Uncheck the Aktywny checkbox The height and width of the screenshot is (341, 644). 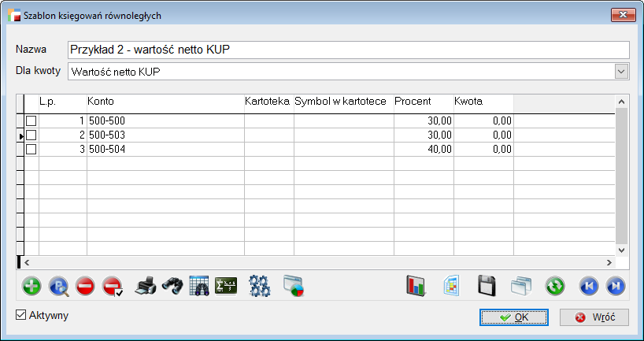pyautogui.click(x=21, y=316)
